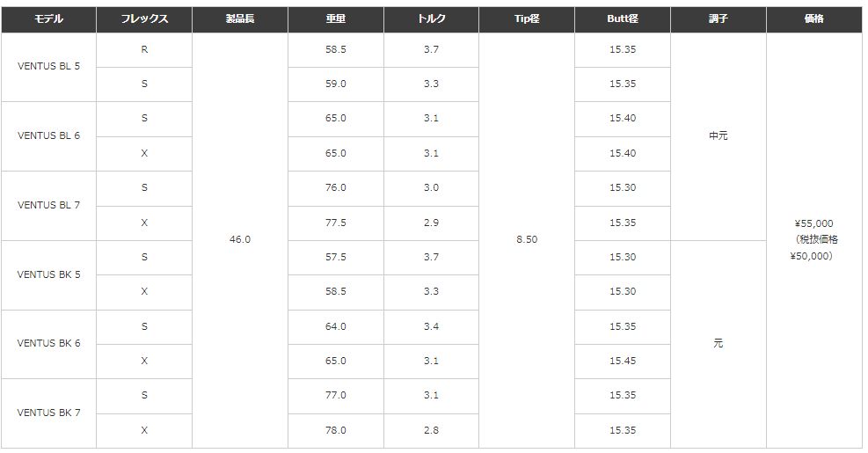Viewport: 868px width, 453px height.
Task: Select the R flex cell
Action: pos(144,49)
